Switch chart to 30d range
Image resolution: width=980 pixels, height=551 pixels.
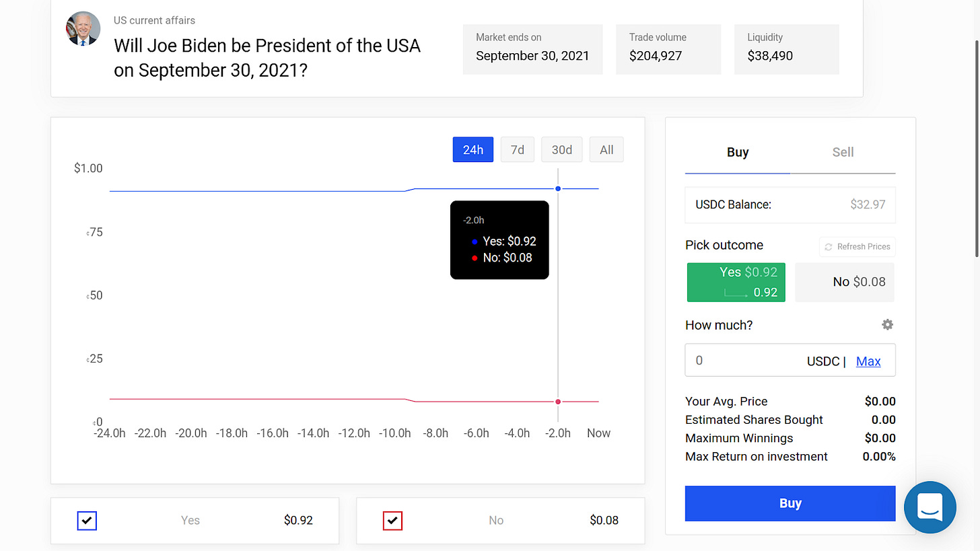pos(561,149)
